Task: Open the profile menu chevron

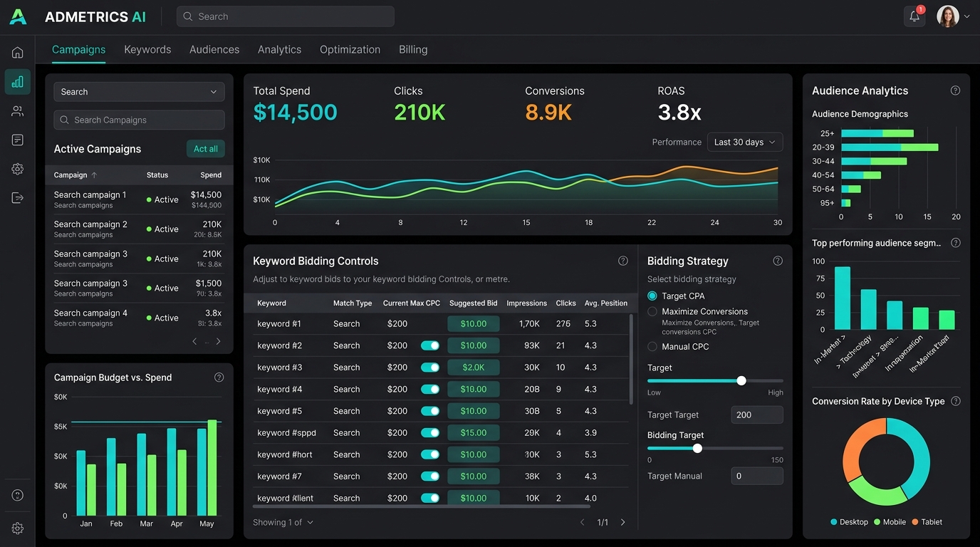Action: point(966,16)
